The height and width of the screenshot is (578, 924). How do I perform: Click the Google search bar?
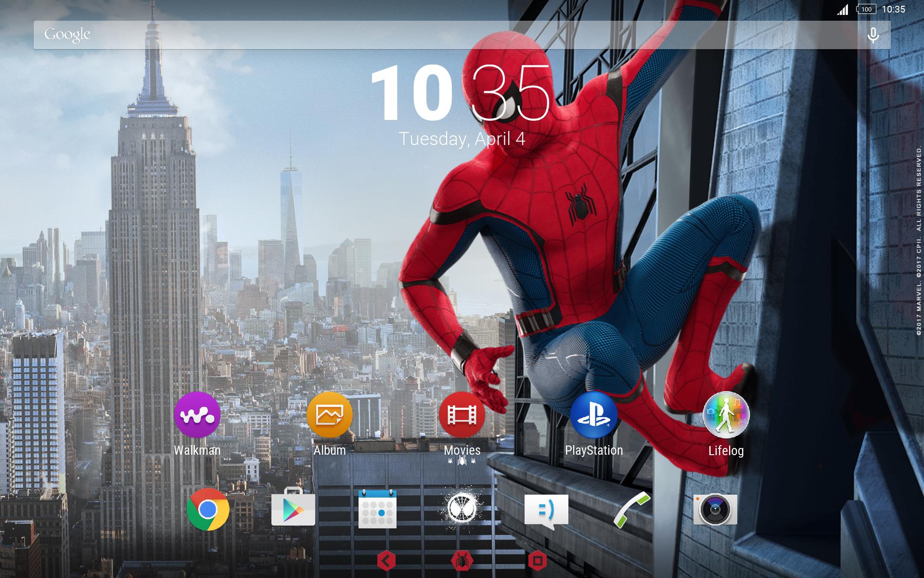point(433,35)
